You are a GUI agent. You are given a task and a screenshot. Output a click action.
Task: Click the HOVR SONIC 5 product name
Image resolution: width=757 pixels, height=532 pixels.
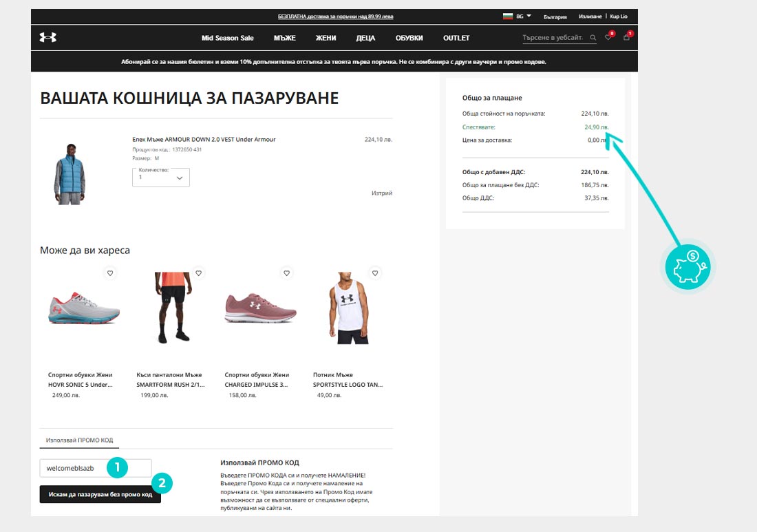(80, 380)
